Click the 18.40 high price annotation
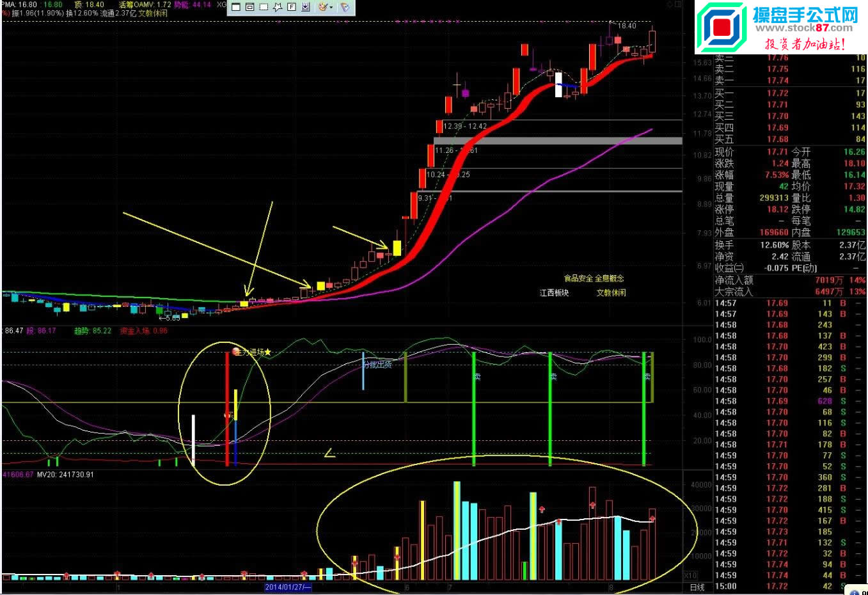Image resolution: width=868 pixels, height=595 pixels. (627, 26)
